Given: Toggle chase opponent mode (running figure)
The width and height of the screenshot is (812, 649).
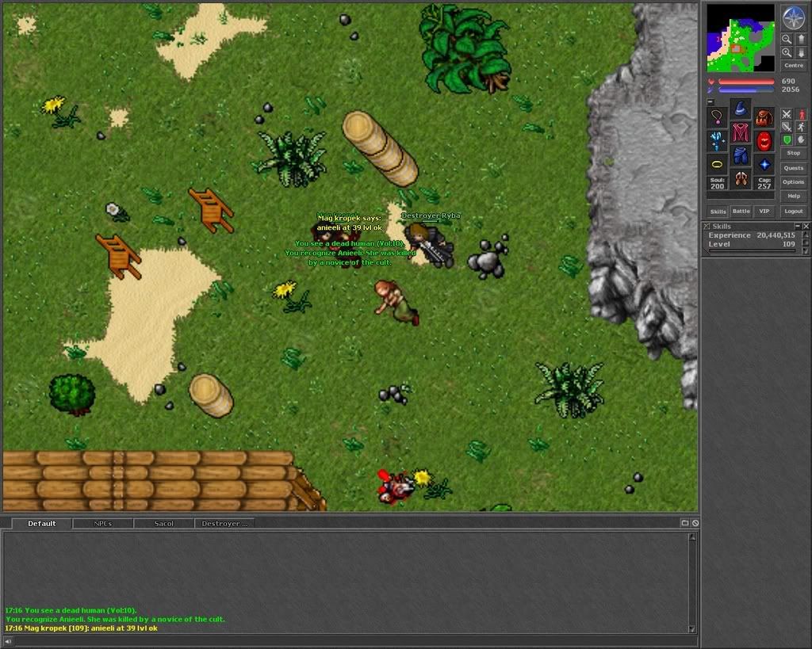Looking at the screenshot, I should pyautogui.click(x=801, y=127).
